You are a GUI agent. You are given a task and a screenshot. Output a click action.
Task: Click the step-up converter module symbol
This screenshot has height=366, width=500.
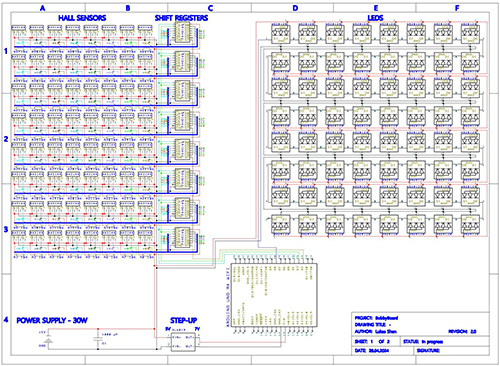tap(183, 342)
